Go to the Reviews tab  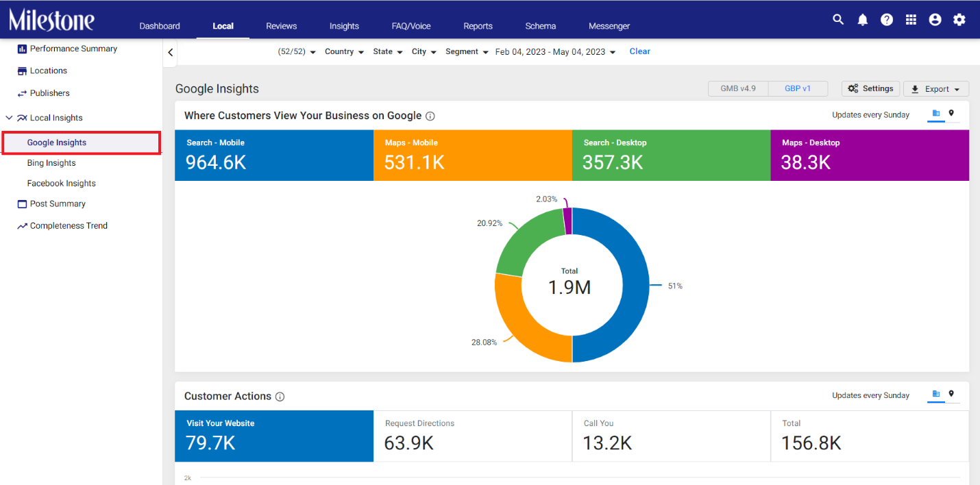click(282, 26)
